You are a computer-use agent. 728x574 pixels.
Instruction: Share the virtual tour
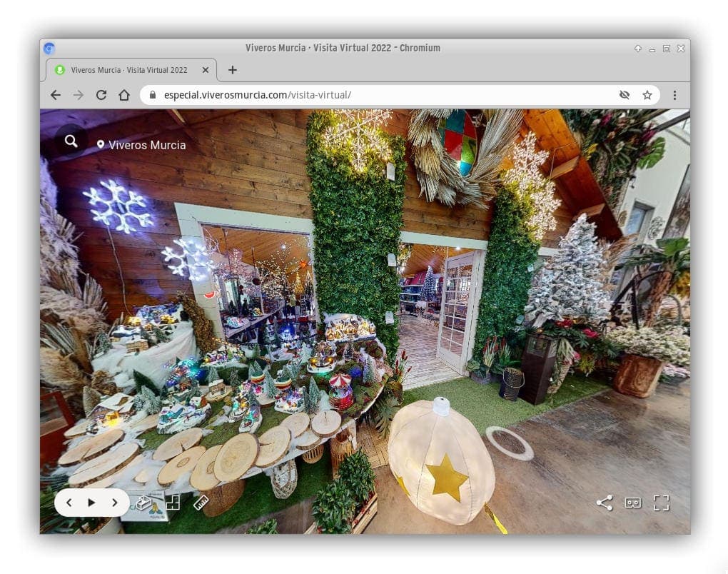tap(604, 503)
